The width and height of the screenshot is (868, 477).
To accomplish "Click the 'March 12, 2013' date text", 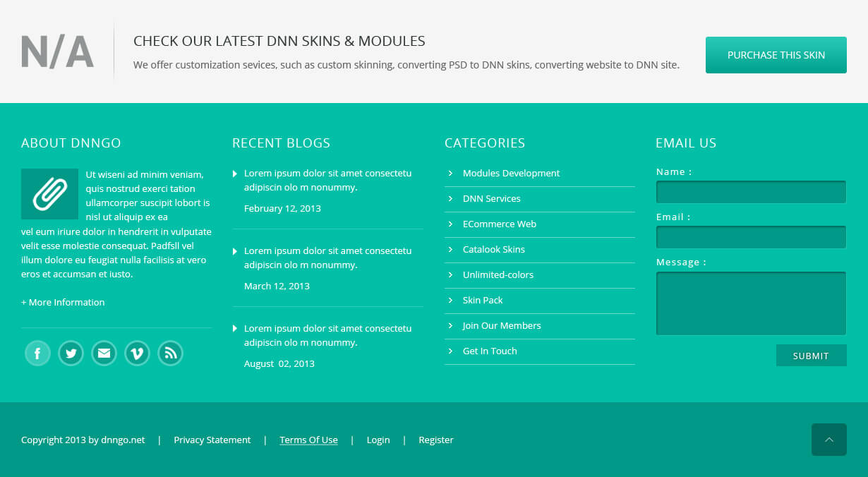I will [x=277, y=286].
